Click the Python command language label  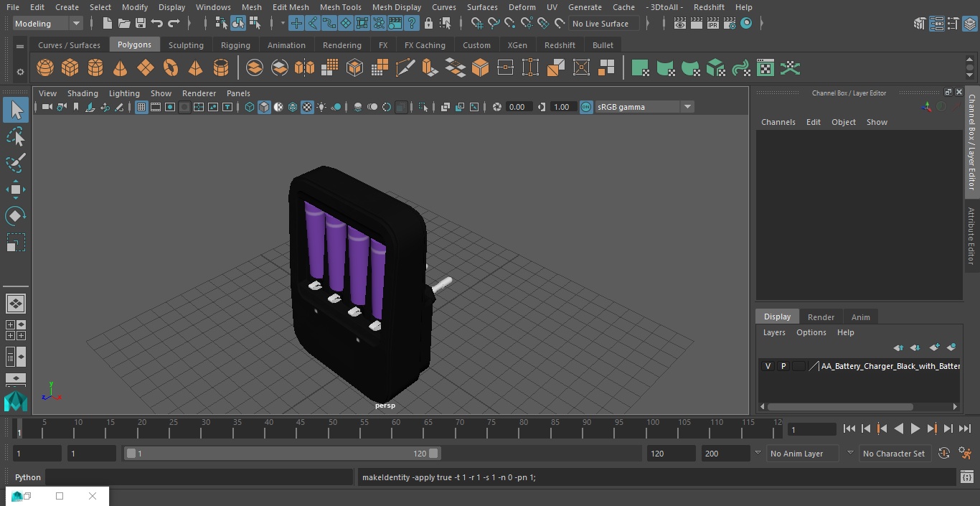coord(28,477)
